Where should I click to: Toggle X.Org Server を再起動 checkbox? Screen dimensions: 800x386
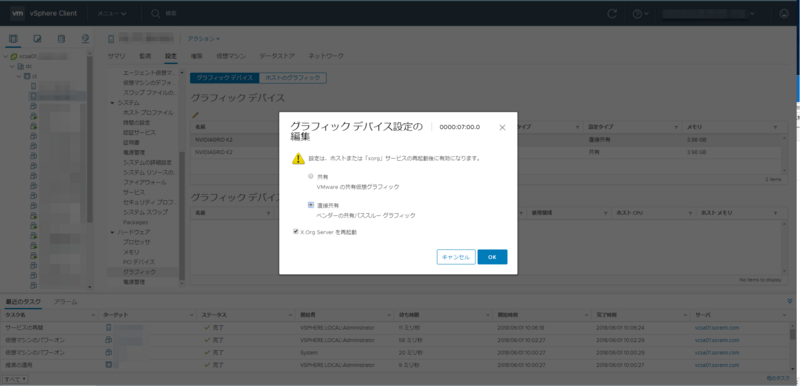pos(295,231)
